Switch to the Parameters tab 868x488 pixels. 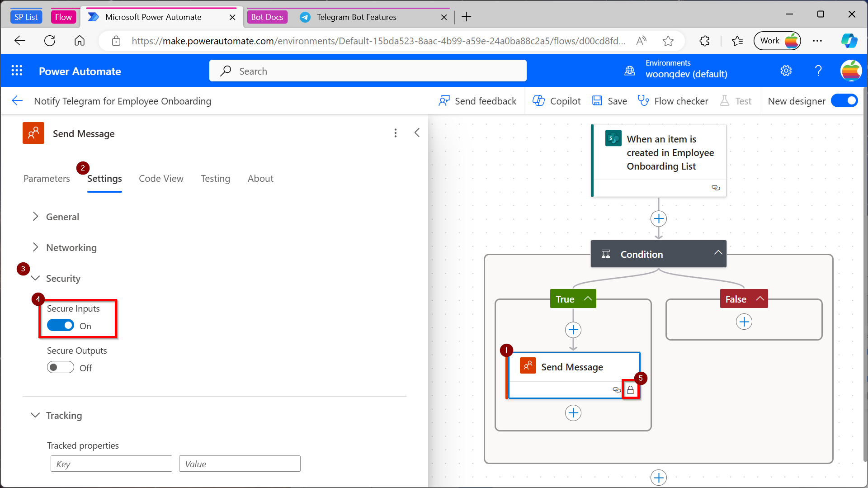click(x=47, y=179)
